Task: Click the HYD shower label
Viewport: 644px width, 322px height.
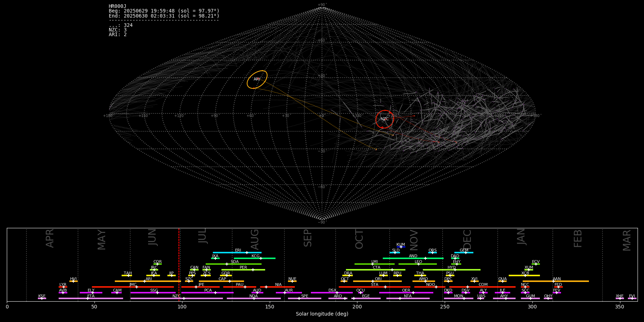Action: tap(452, 267)
